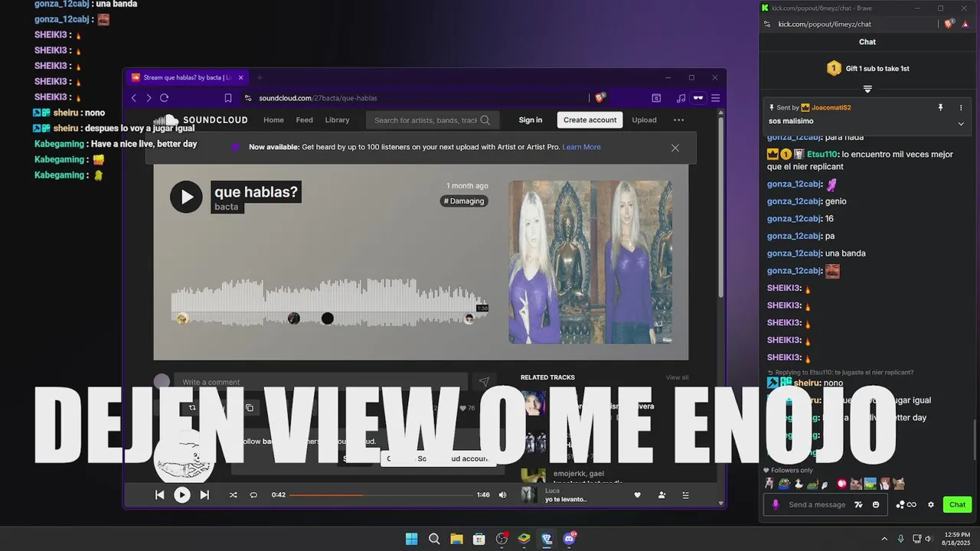Open Discord from the taskbar
Screen dimensions: 980x551
[x=570, y=539]
